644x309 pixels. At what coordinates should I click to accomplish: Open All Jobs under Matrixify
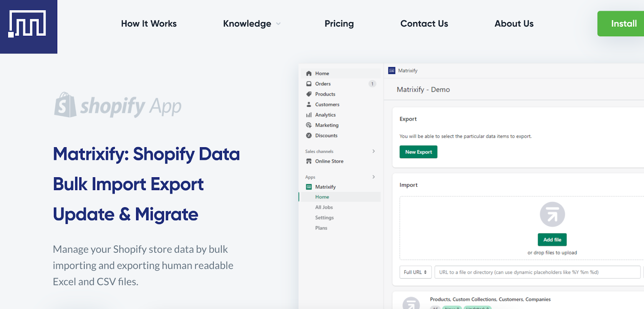pyautogui.click(x=324, y=207)
